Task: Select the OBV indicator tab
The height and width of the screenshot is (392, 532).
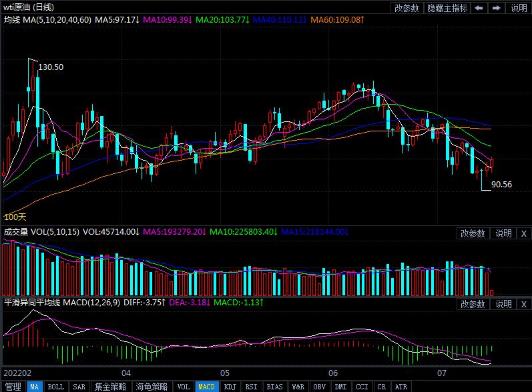Action: tap(319, 387)
